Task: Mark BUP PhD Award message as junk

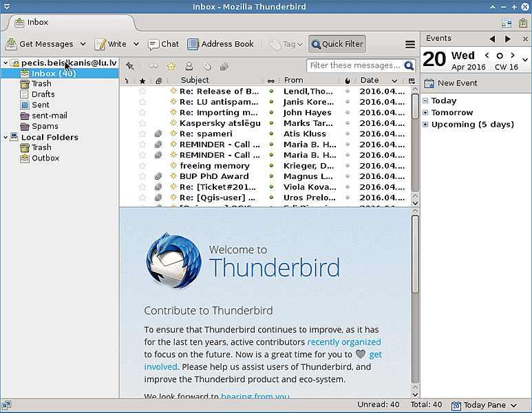Action: click(348, 176)
